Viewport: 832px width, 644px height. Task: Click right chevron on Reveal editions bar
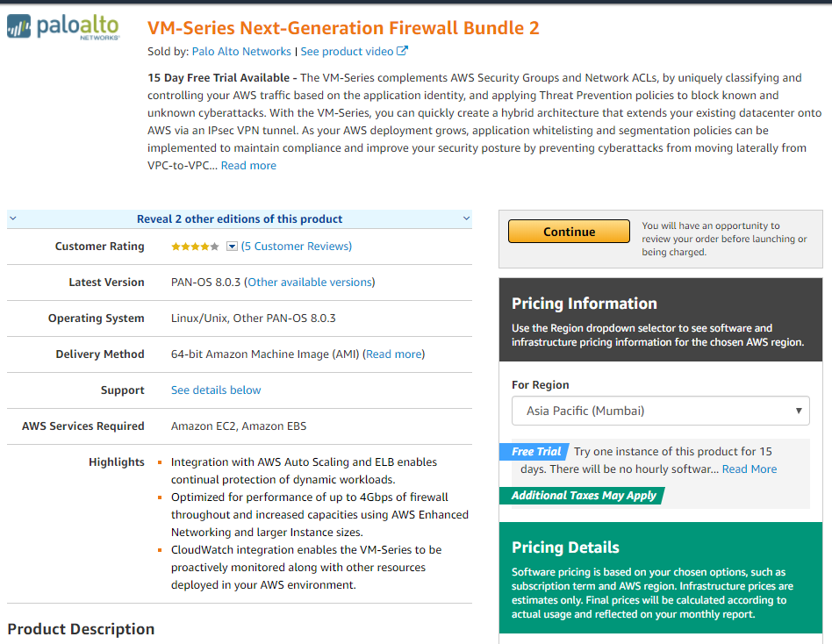tap(466, 218)
